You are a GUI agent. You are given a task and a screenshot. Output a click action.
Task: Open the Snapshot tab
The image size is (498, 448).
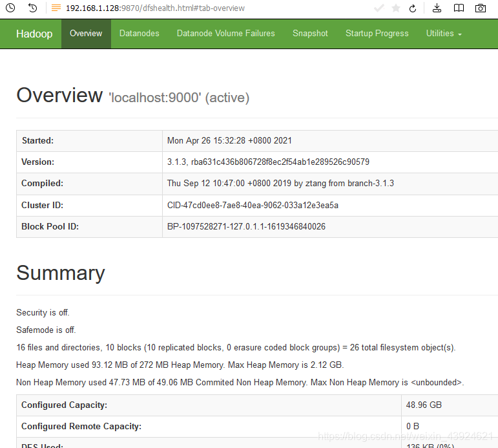point(310,34)
